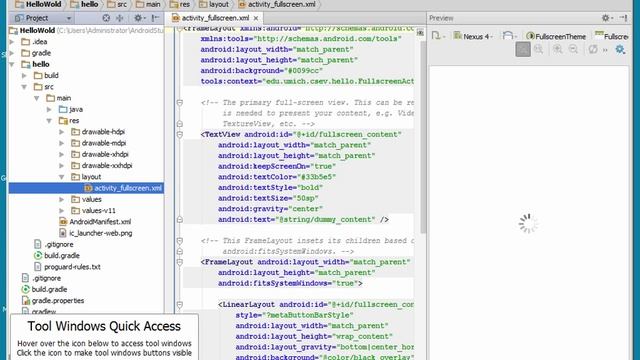Image resolution: width=640 pixels, height=360 pixels.
Task: Click the res folder icon
Action: [x=63, y=120]
